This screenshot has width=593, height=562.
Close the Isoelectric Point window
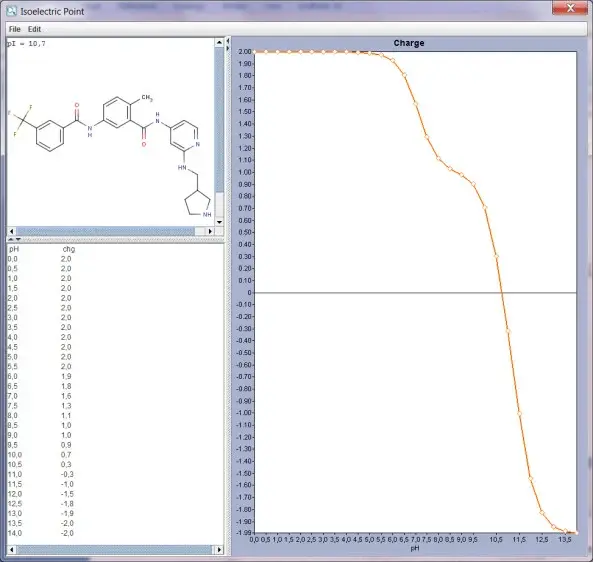[x=570, y=8]
